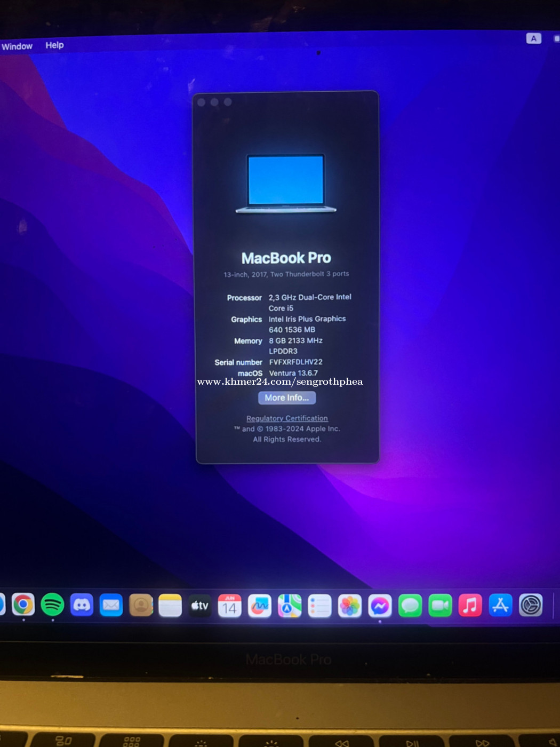The width and height of the screenshot is (560, 747).
Task: Open the Freeform app icon
Action: (260, 606)
